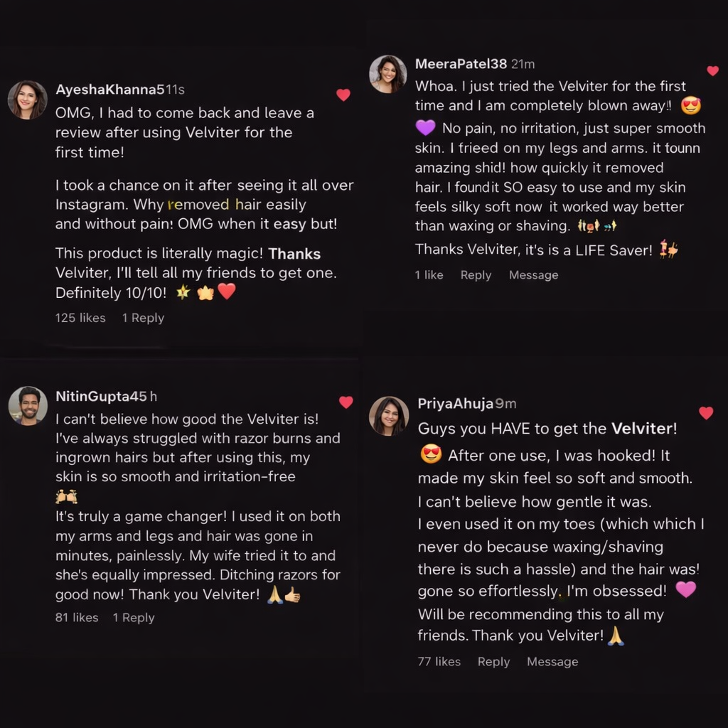Message MeeraPatel38 from her comment
The image size is (728, 728).
coord(533,275)
